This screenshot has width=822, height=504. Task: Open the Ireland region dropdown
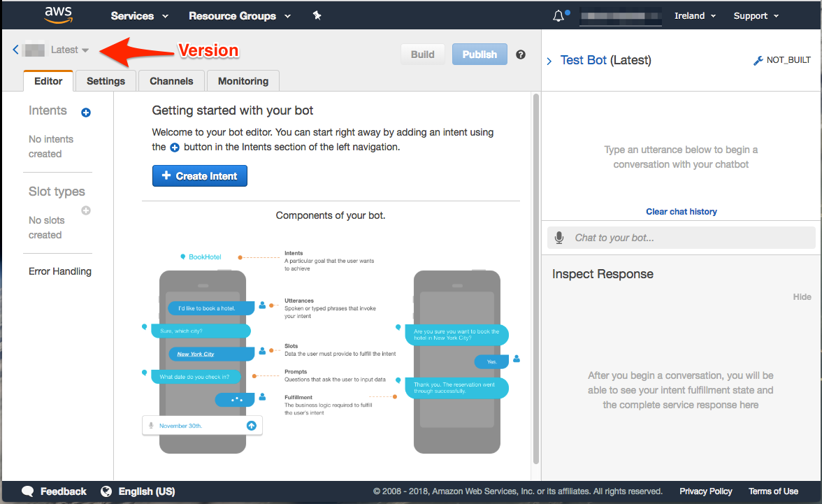[695, 15]
